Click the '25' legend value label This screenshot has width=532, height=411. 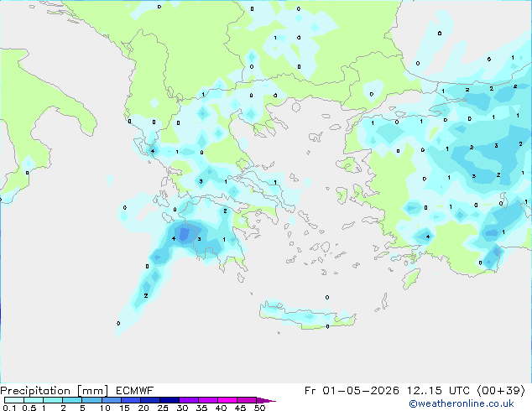pyautogui.click(x=163, y=408)
